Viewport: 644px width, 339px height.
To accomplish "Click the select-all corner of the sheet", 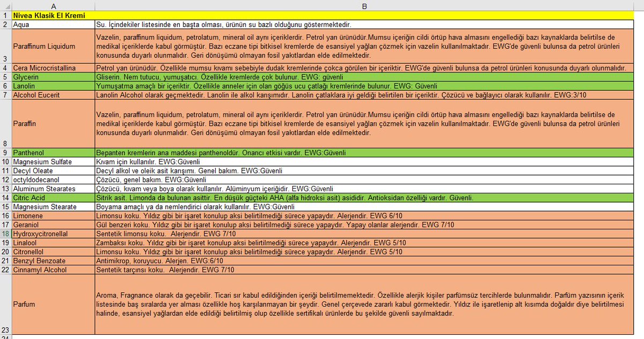I will pyautogui.click(x=5, y=6).
